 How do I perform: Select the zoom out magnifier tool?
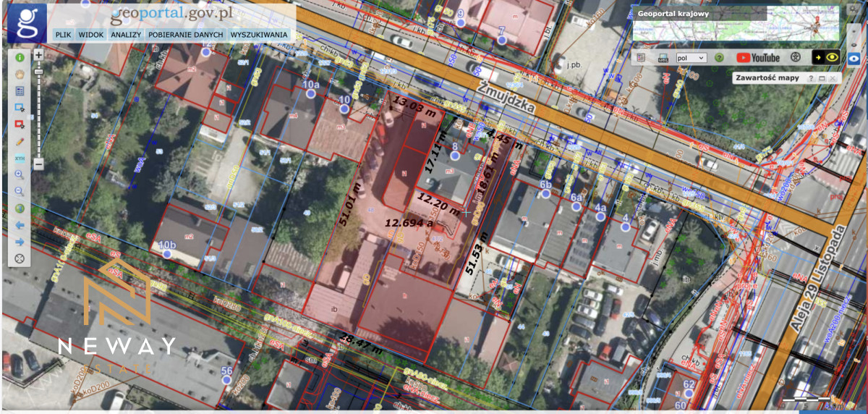tap(20, 191)
